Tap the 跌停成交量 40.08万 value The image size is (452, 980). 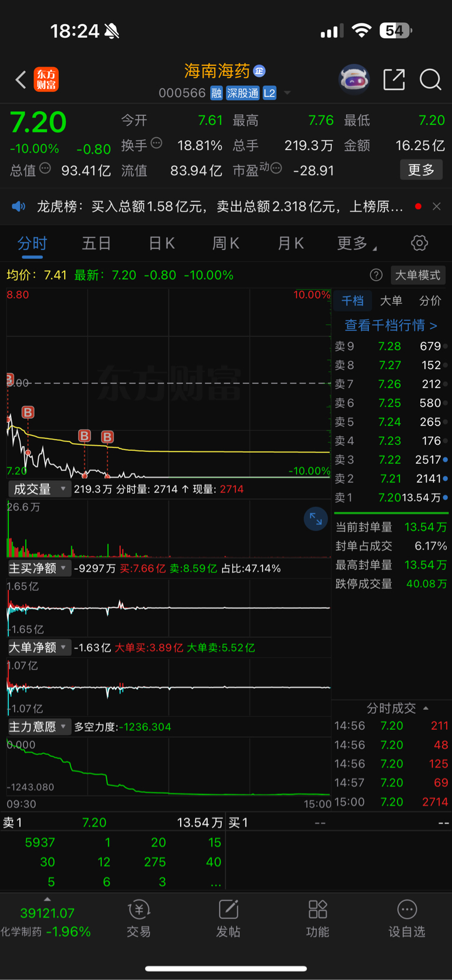coord(427,584)
